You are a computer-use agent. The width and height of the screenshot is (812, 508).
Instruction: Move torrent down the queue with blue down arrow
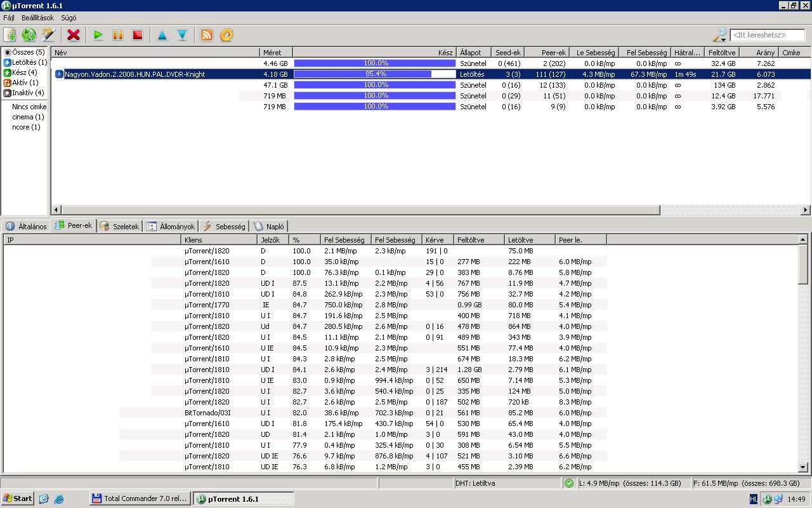182,35
